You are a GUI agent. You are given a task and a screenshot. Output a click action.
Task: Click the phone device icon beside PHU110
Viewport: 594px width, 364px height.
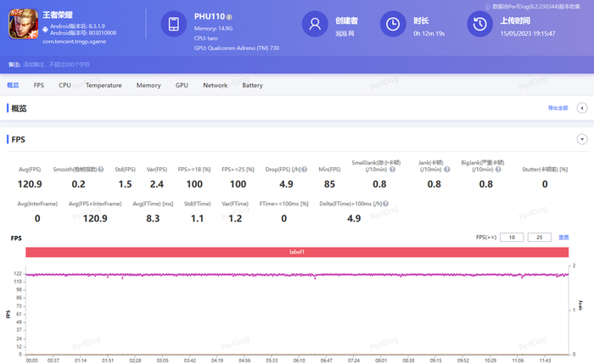pyautogui.click(x=174, y=25)
